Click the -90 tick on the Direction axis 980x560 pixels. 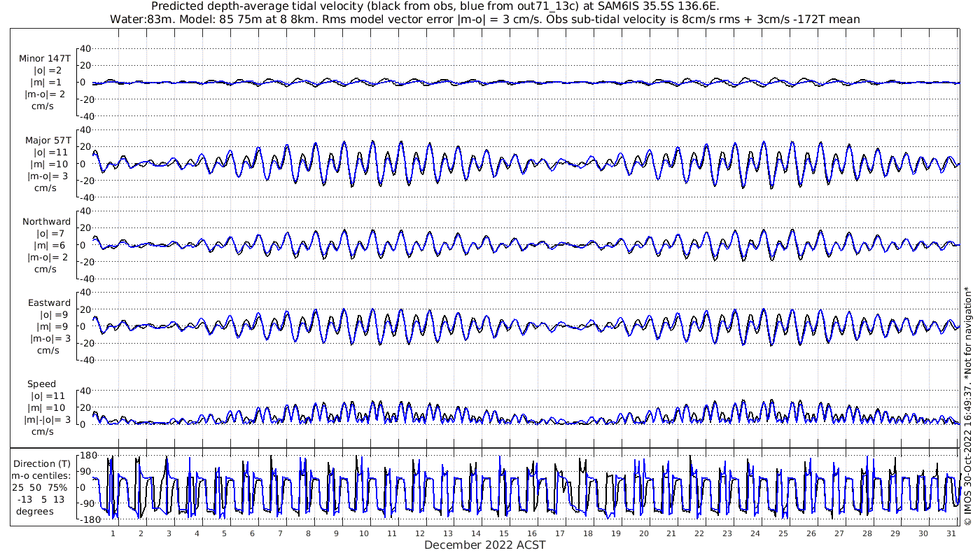click(86, 504)
